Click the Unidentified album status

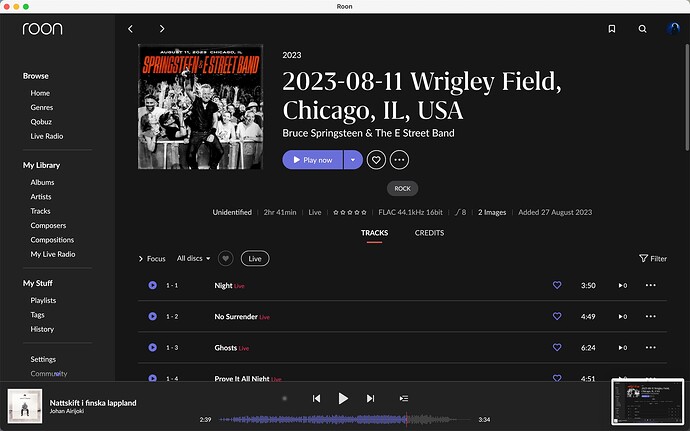tap(232, 212)
